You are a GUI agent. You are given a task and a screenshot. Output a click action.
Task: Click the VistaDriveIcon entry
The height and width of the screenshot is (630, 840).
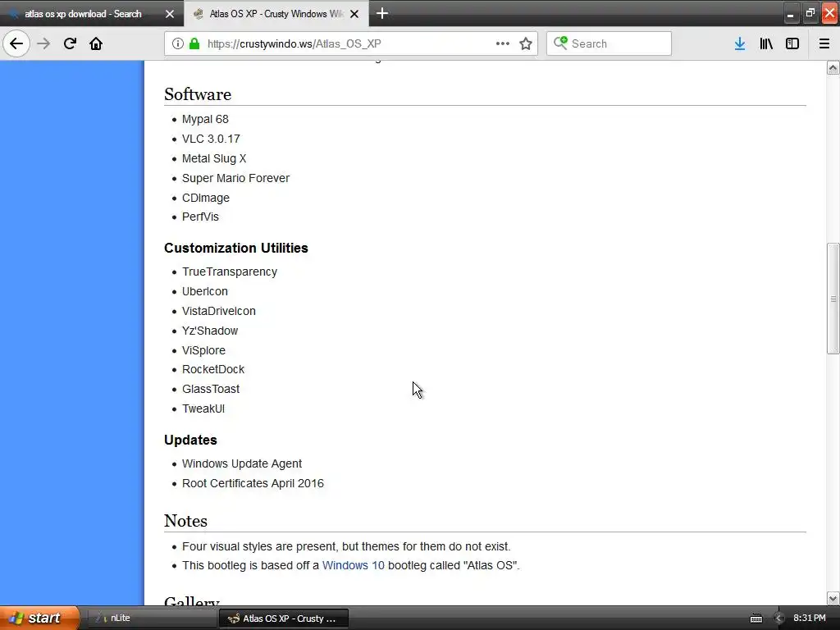coord(219,311)
